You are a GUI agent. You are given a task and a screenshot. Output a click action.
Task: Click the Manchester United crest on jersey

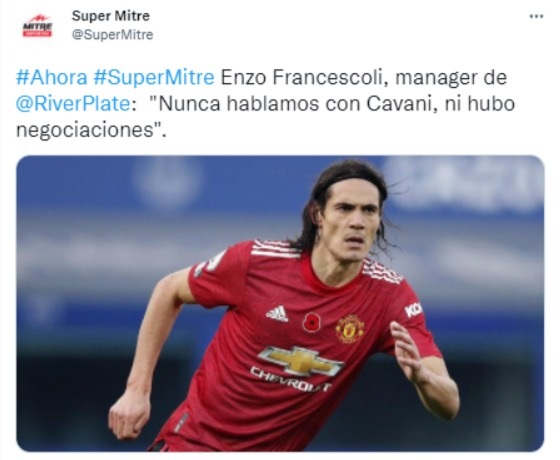(350, 329)
